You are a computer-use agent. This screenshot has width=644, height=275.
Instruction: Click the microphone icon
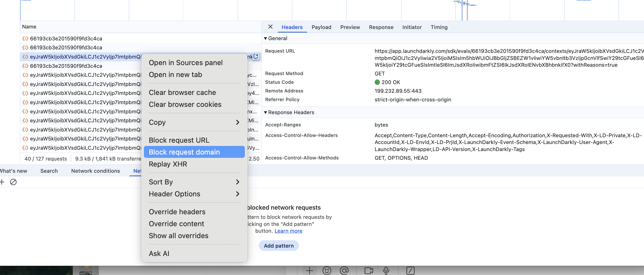coord(386,270)
